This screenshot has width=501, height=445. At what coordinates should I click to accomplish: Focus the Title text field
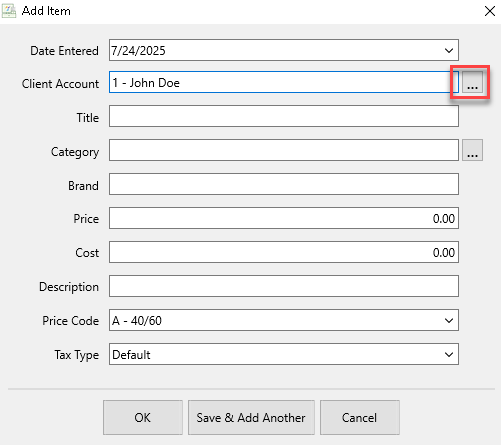pos(284,116)
